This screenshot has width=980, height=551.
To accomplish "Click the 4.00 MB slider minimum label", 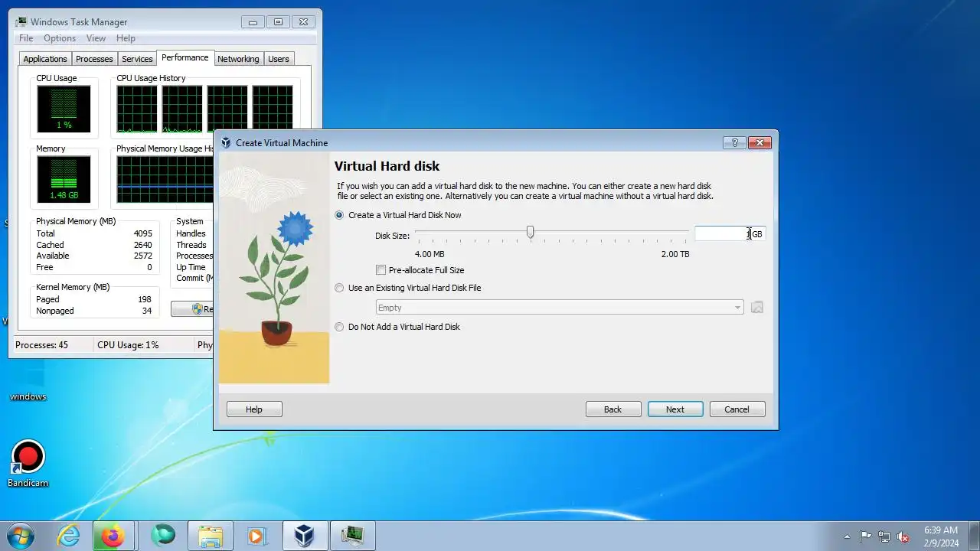I will [x=430, y=254].
